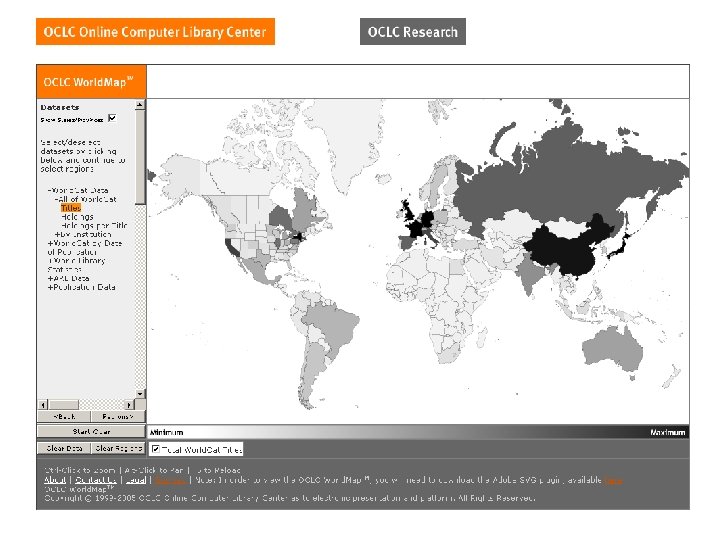Click the horizontal scrollbar thumb in datasets panel

(x=64, y=405)
